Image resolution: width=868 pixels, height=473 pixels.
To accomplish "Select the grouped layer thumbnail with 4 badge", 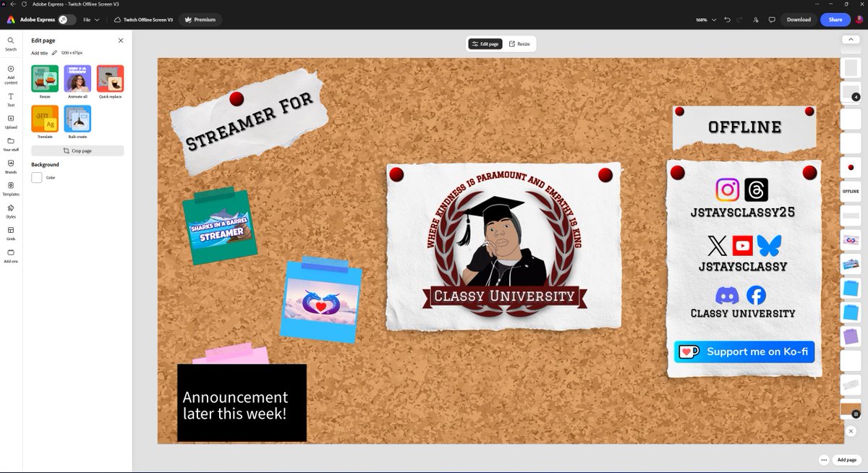I will pyautogui.click(x=851, y=93).
